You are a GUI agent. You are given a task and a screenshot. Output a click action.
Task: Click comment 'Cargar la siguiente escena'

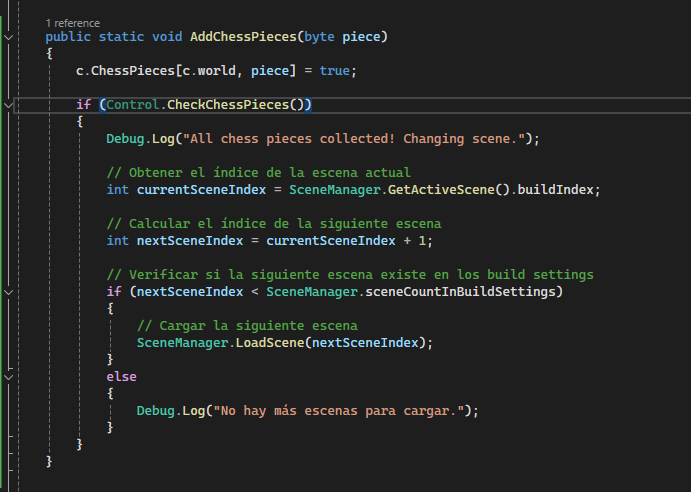click(247, 326)
